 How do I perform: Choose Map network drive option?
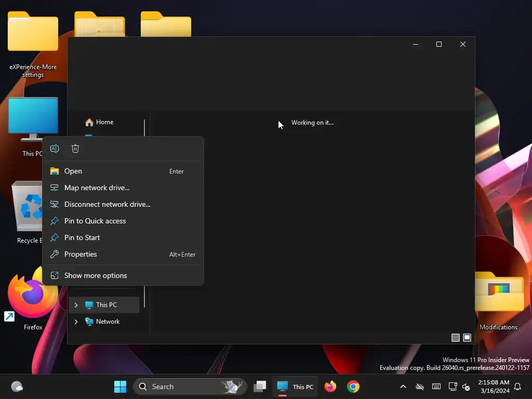(123, 188)
